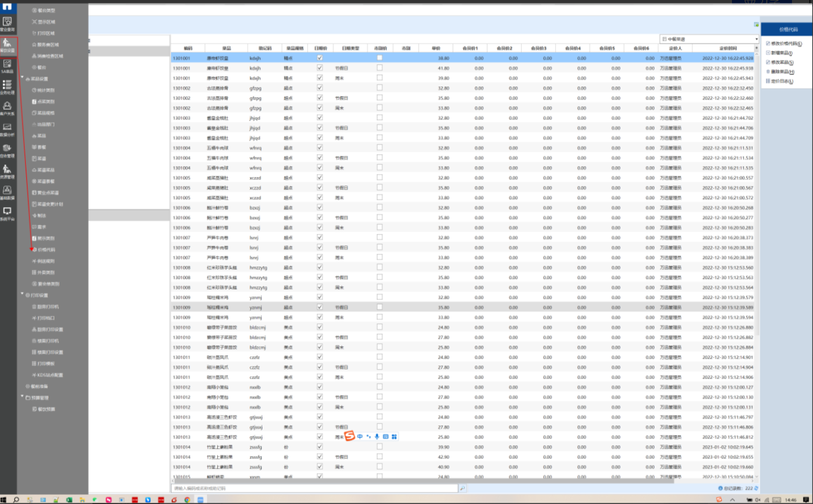Toggle 日期价 checkbox in the first highlighted row
813x504 pixels.
coord(319,58)
